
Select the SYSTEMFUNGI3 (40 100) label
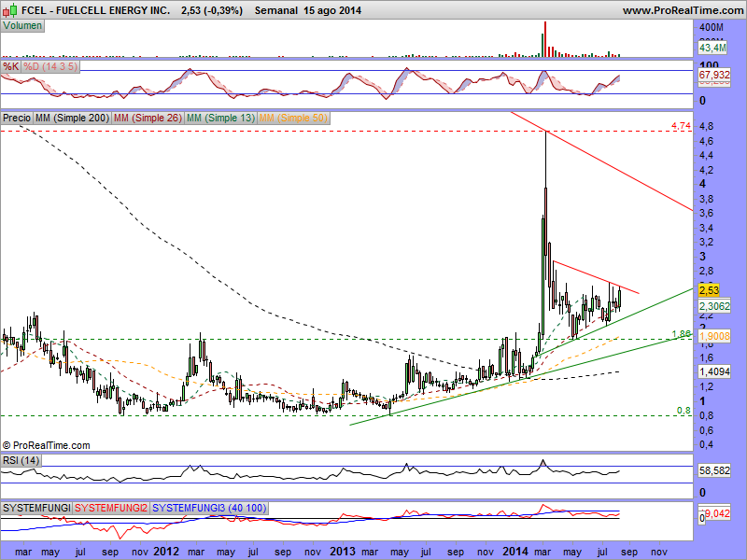click(209, 508)
